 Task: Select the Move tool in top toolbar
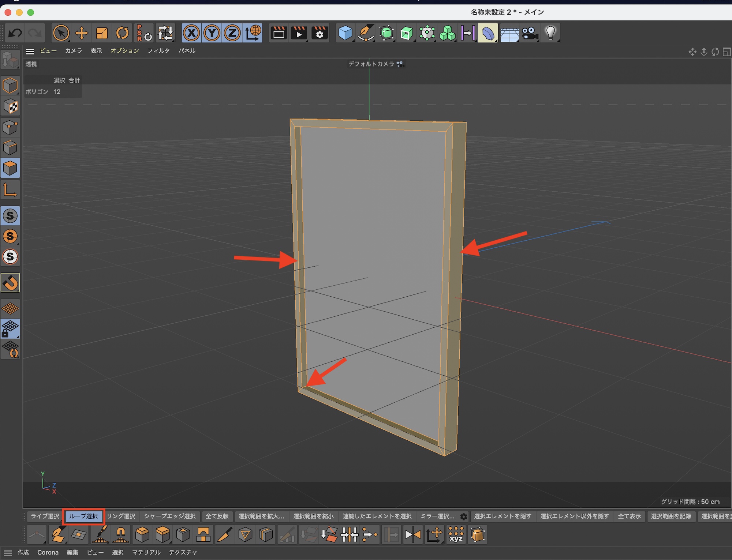pos(81,33)
